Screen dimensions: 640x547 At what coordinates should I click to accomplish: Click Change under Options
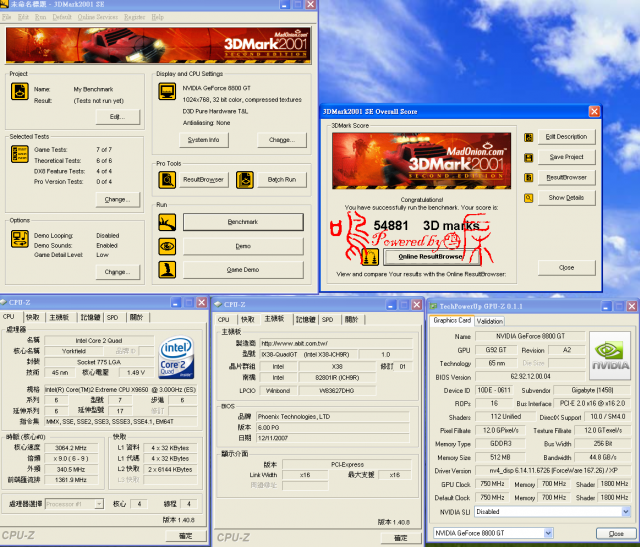[118, 272]
